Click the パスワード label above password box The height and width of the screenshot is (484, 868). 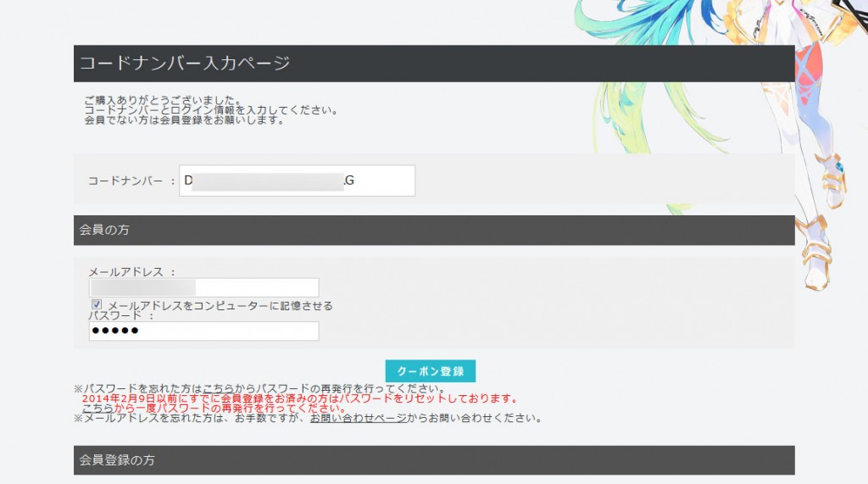click(x=114, y=315)
